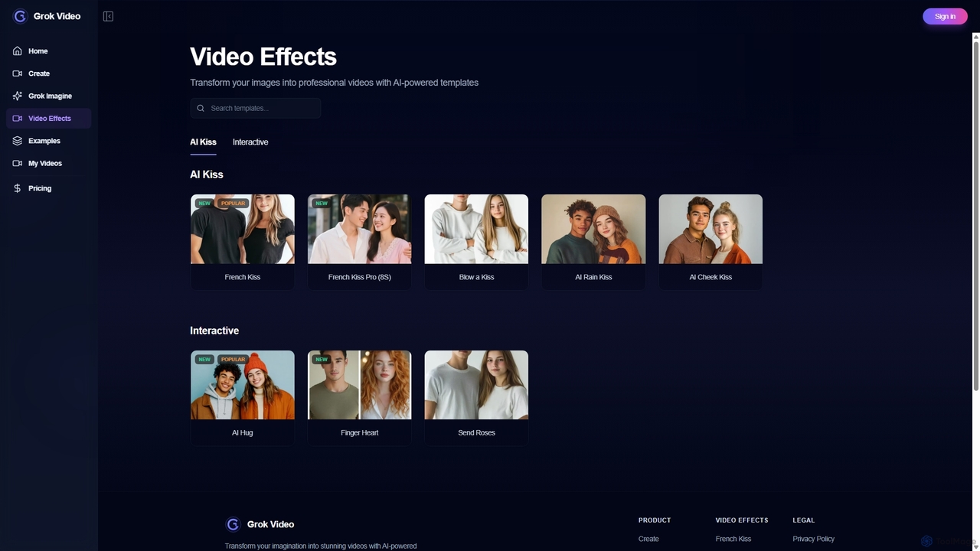Switch to the Interactive tab
Viewport: 980px width, 551px height.
click(250, 142)
